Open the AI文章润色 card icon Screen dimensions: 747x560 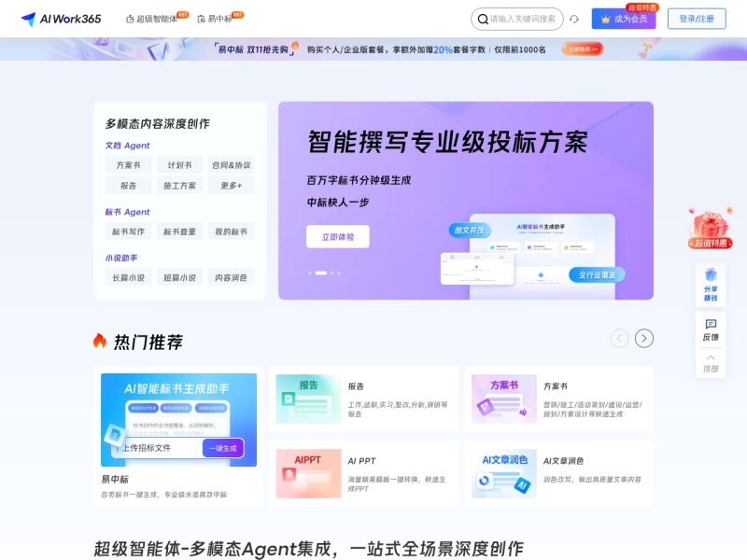[504, 473]
